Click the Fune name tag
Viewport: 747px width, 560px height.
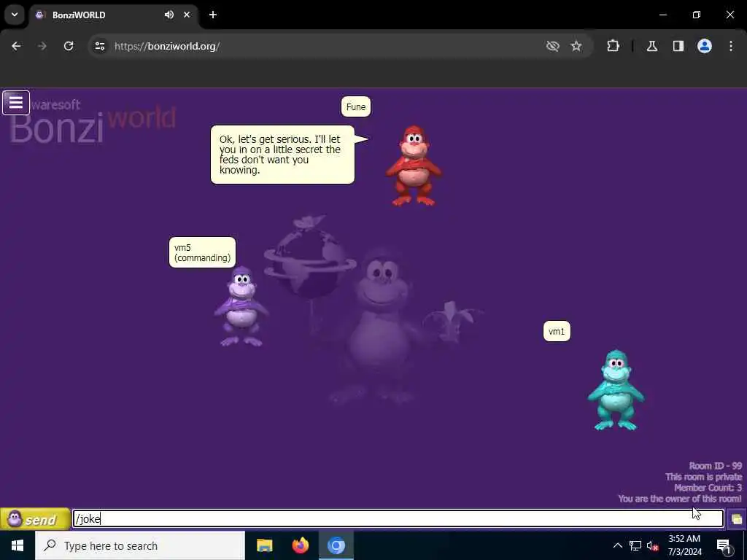(356, 106)
